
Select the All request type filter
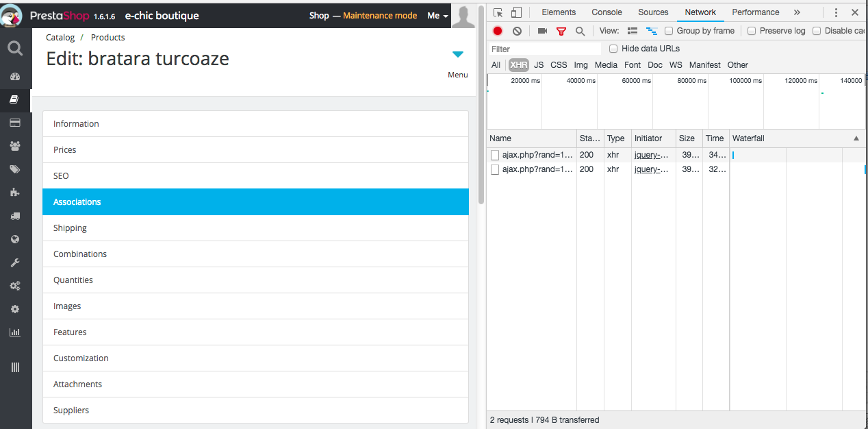point(496,65)
